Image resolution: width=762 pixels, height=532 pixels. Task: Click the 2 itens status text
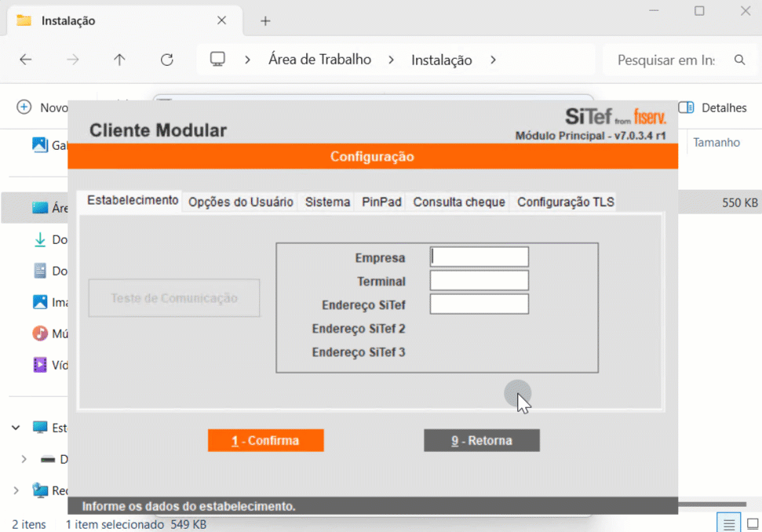(x=29, y=524)
